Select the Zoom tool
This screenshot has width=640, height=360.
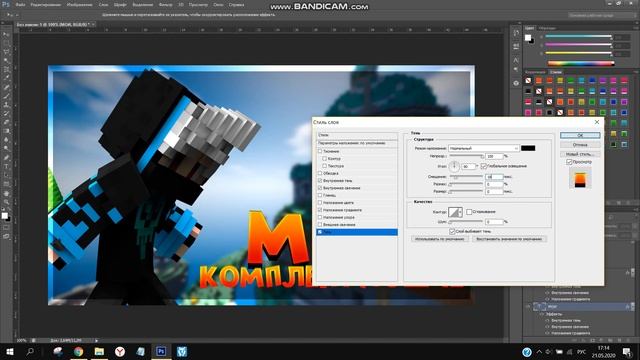coord(6,202)
